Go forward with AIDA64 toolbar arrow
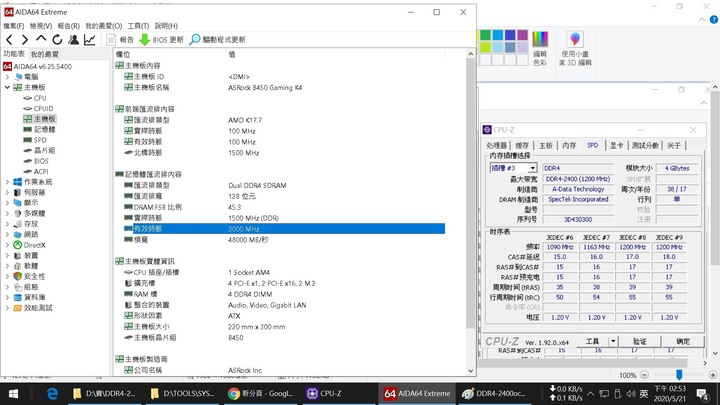Image resolution: width=720 pixels, height=405 pixels. pyautogui.click(x=25, y=39)
